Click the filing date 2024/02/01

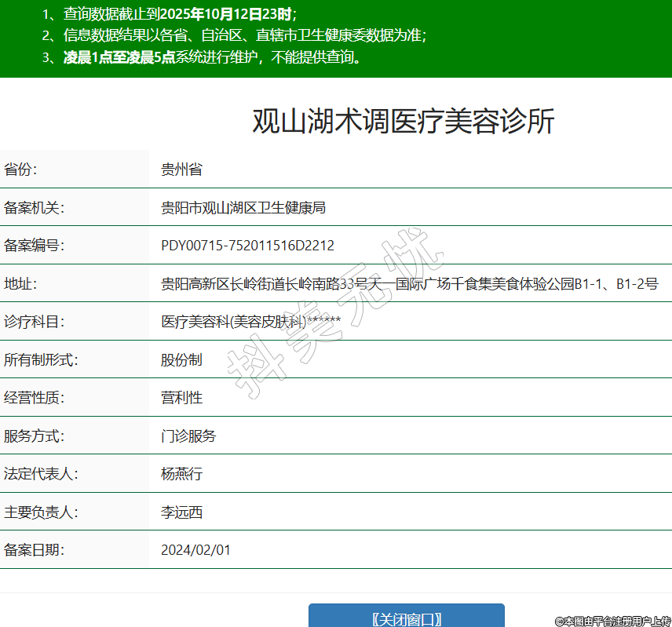point(195,550)
